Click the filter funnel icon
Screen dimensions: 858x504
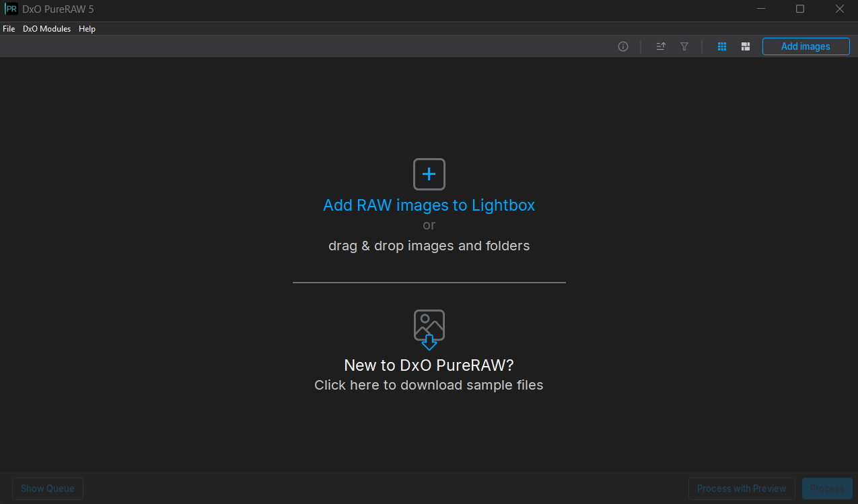[x=684, y=46]
